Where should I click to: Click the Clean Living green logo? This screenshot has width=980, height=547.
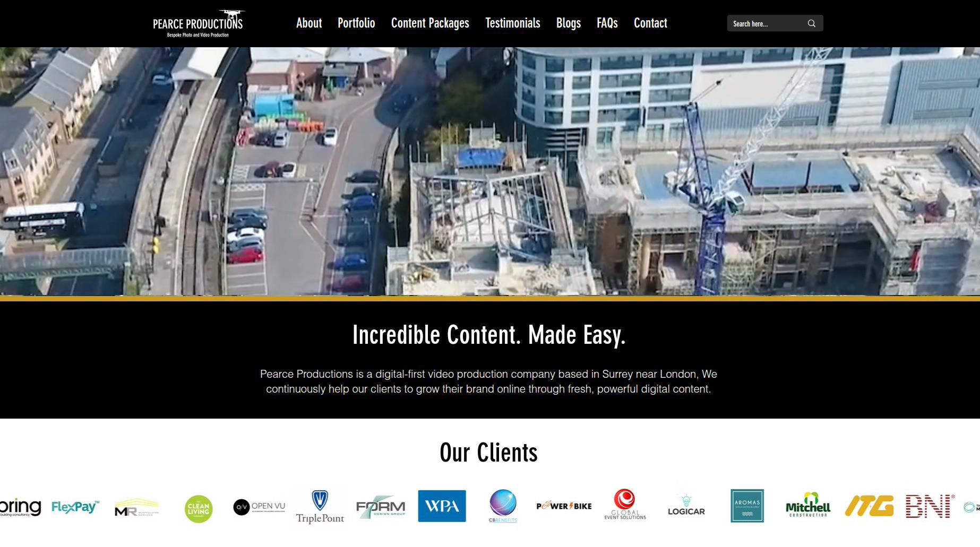click(199, 509)
